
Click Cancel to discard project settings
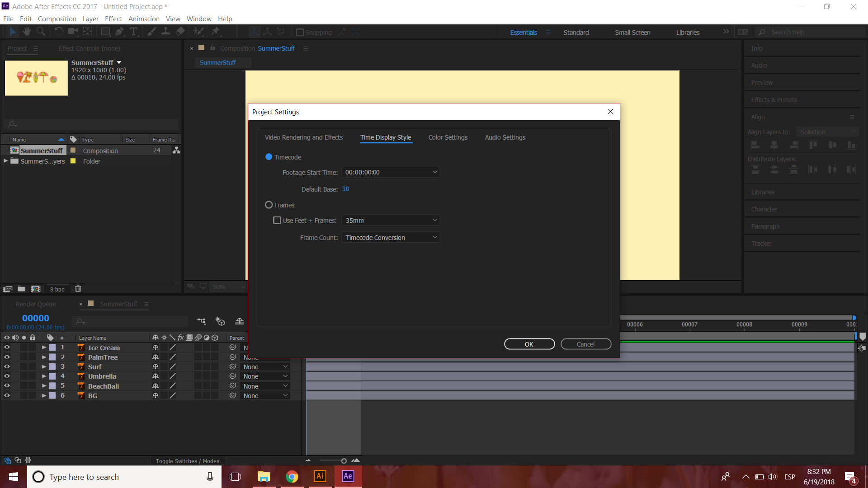coord(586,344)
